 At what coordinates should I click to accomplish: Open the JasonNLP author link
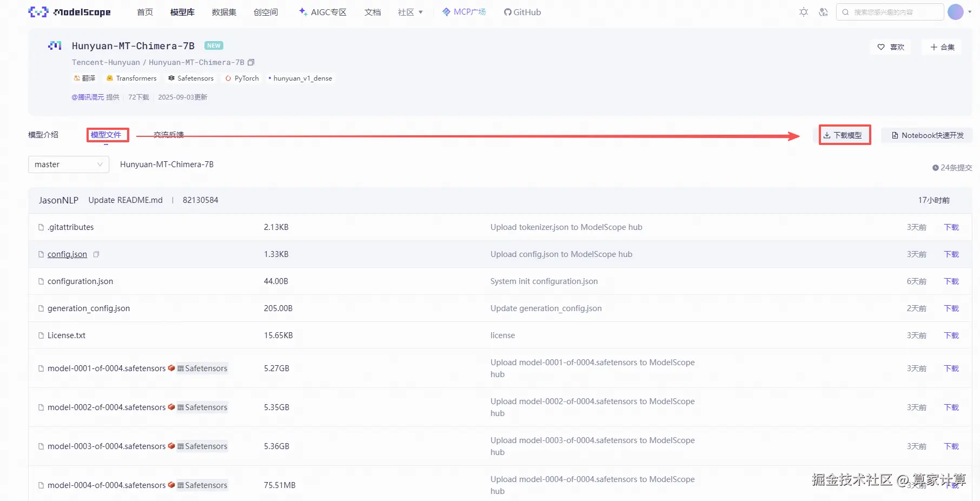pyautogui.click(x=58, y=200)
